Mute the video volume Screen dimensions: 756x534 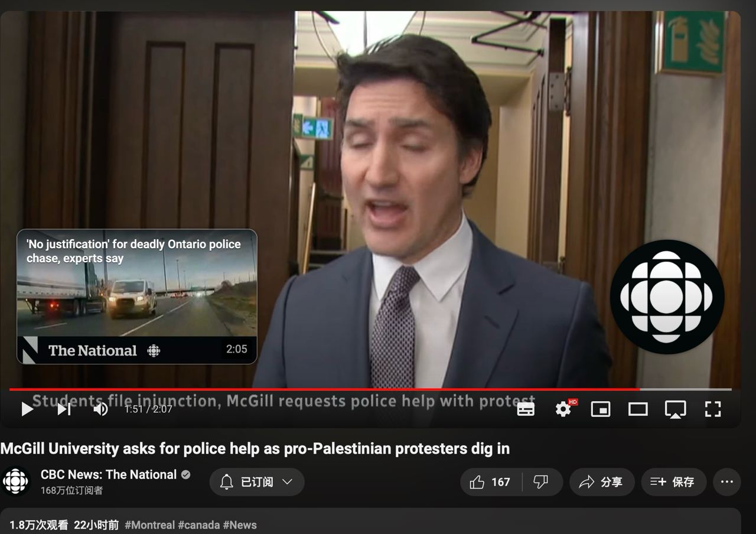pyautogui.click(x=100, y=409)
